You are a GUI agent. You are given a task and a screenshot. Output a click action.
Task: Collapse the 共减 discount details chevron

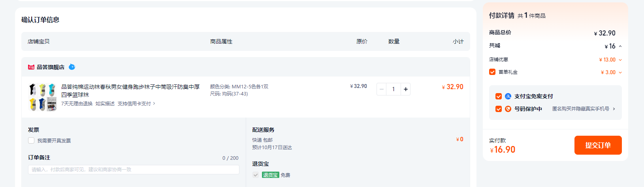coord(620,46)
